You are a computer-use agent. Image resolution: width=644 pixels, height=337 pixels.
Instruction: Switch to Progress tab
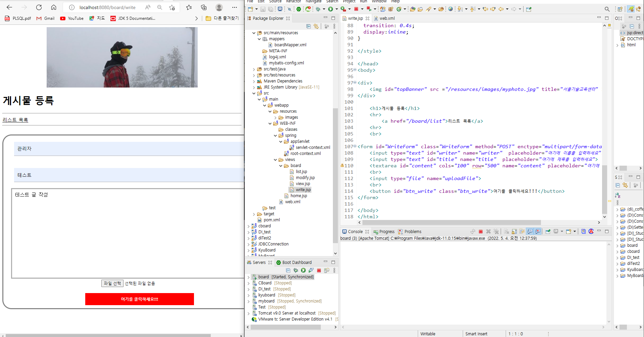coord(384,232)
